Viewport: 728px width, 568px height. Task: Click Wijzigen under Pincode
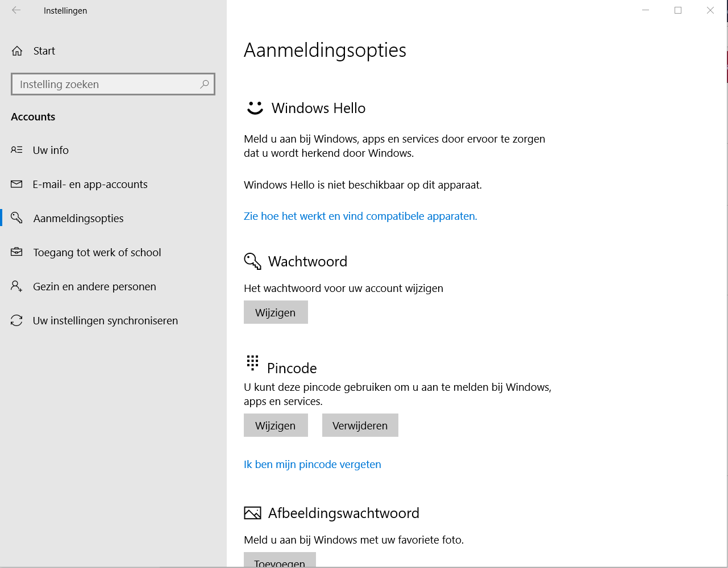(276, 425)
